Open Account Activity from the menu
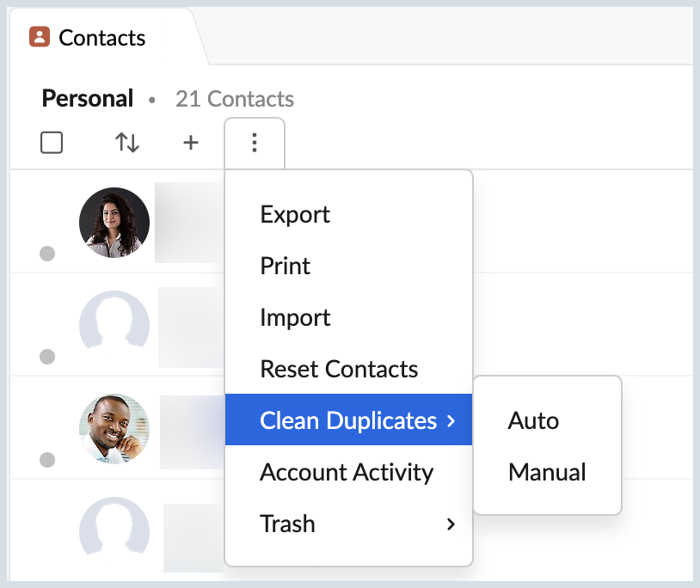The width and height of the screenshot is (700, 588). click(x=346, y=472)
